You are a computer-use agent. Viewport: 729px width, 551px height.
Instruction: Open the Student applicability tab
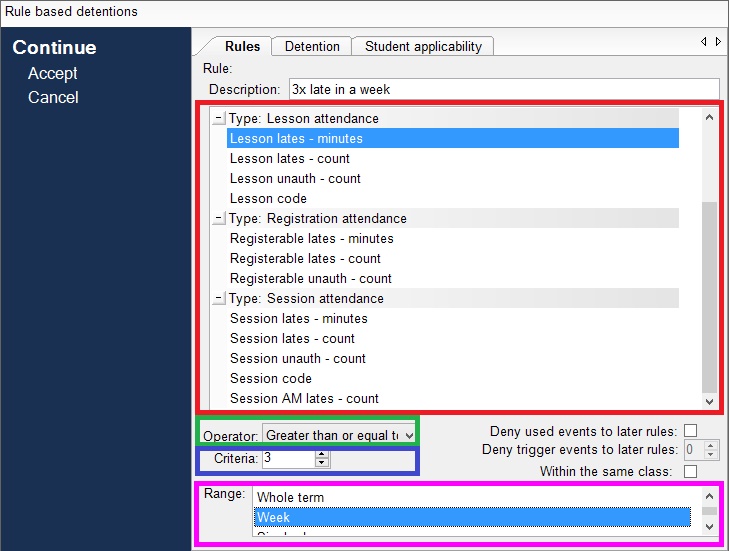(423, 46)
